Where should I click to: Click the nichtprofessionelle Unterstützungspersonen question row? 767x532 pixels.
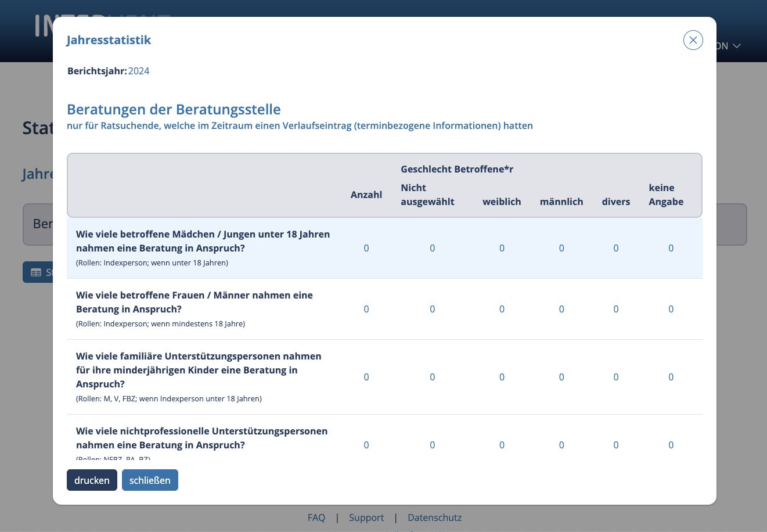pos(384,438)
